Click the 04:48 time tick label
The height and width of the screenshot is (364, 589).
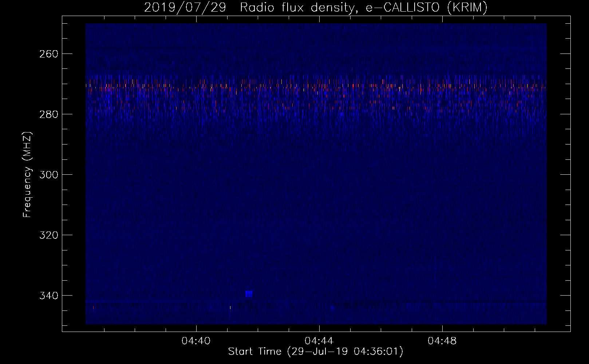pyautogui.click(x=442, y=341)
